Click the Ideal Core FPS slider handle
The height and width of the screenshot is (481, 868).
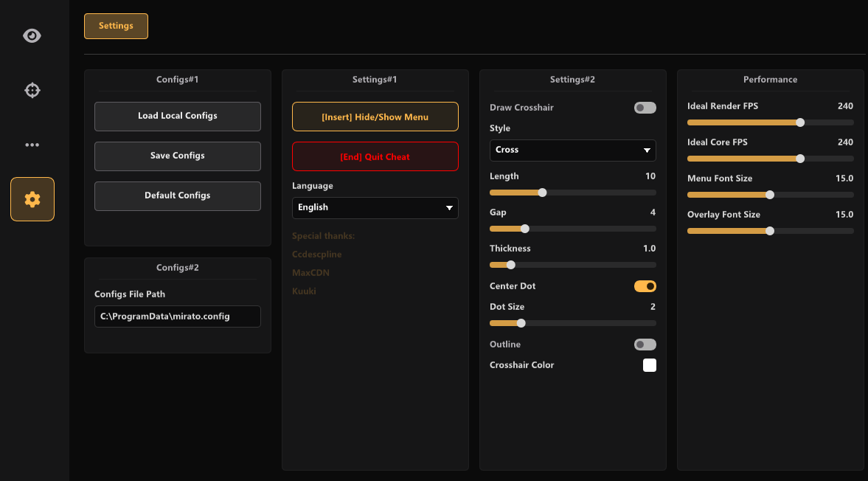800,159
